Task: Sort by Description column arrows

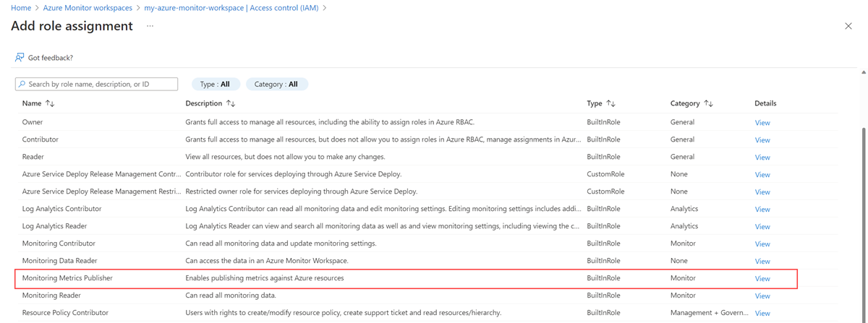Action: (x=231, y=103)
